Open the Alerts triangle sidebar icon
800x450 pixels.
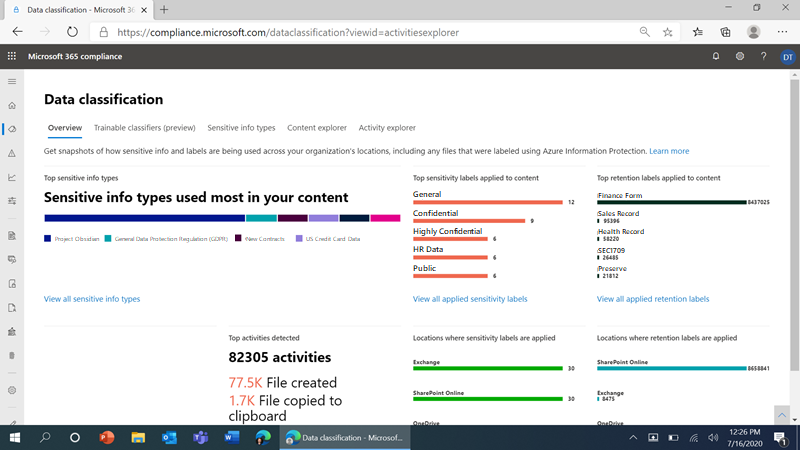pos(12,153)
